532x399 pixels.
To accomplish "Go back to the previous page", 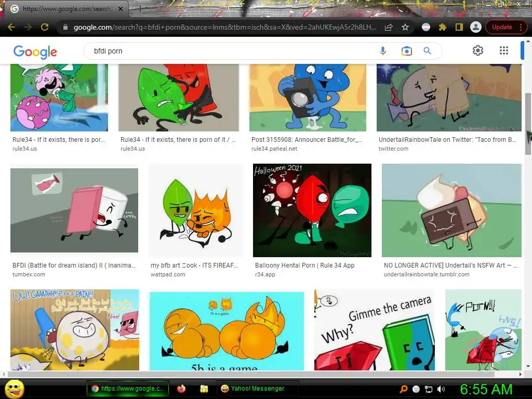I will click(x=11, y=27).
